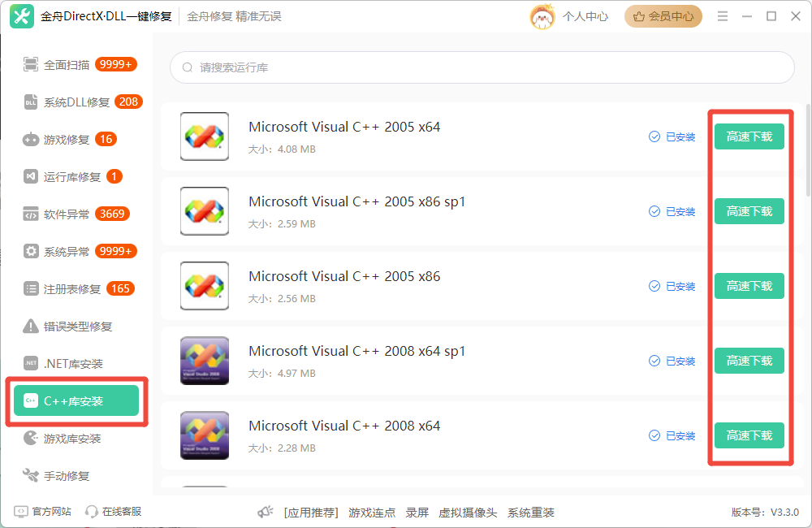Screen dimensions: 812x528
Task: Click the 高速下载 button for Visual C++ 2005 x64
Action: (x=749, y=136)
